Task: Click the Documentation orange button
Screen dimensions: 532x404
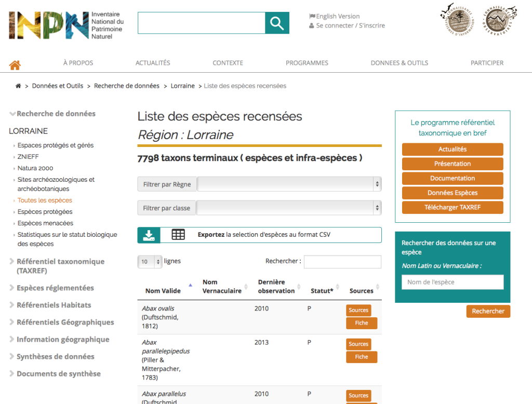Action: click(x=453, y=179)
